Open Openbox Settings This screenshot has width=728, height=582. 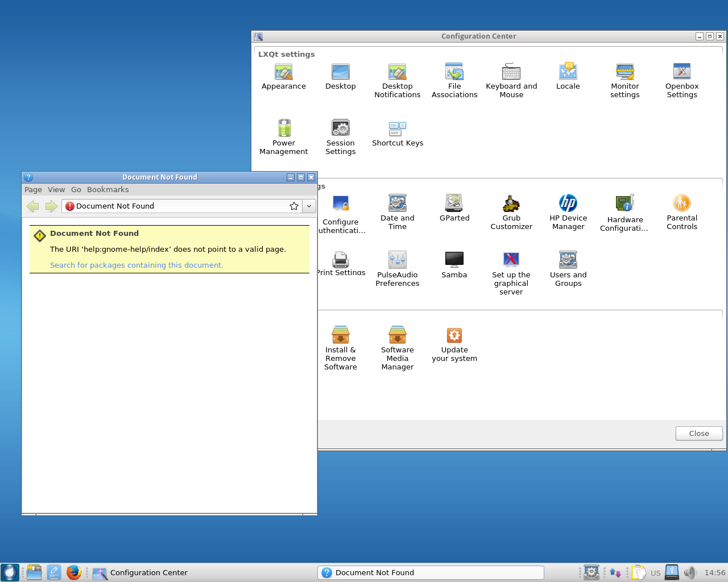(x=682, y=81)
